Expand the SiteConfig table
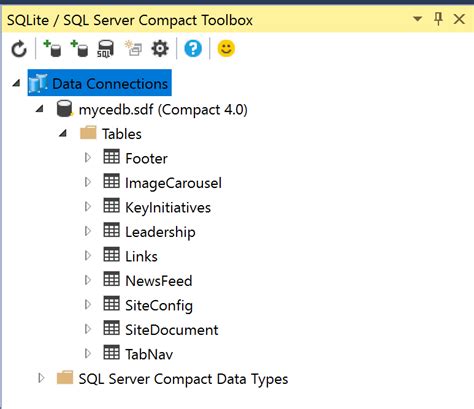Image resolution: width=474 pixels, height=409 pixels. pyautogui.click(x=88, y=305)
